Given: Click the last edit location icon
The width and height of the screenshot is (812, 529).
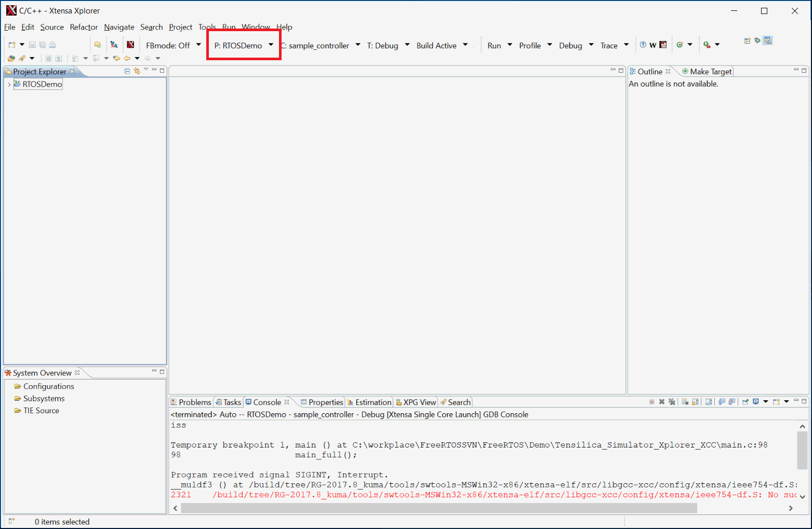Looking at the screenshot, I should coord(116,58).
